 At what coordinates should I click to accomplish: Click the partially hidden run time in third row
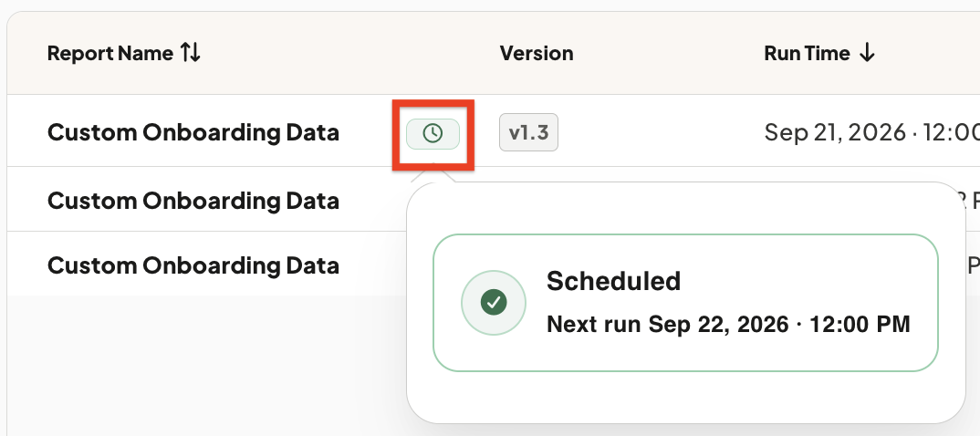click(973, 265)
